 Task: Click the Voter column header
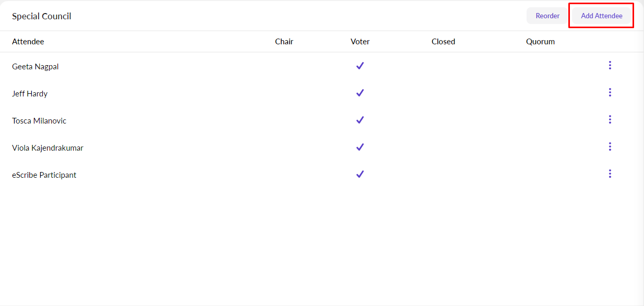coord(360,42)
